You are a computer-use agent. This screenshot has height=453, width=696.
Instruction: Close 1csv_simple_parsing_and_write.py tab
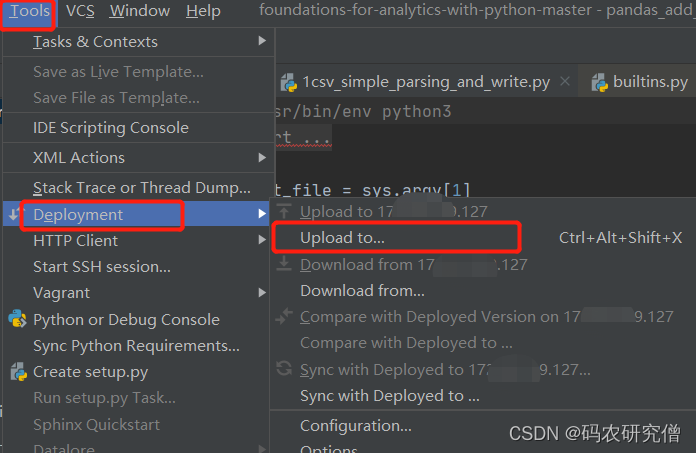[565, 81]
